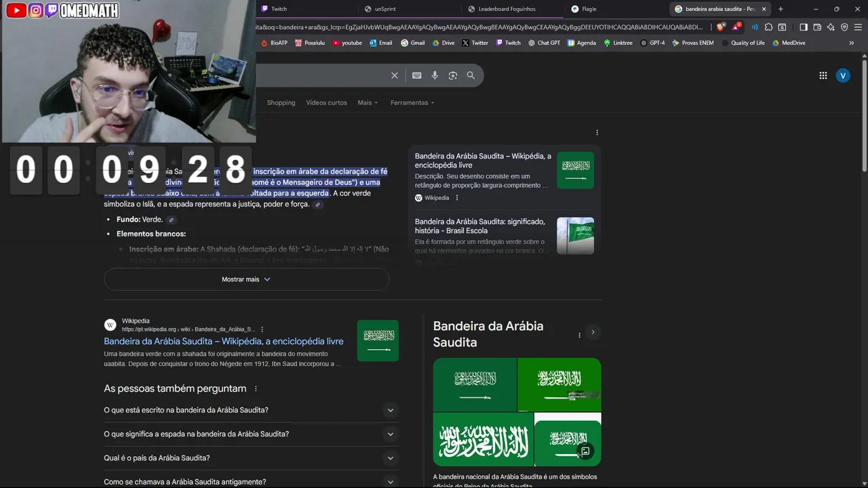This screenshot has height=488, width=868.
Task: Open knowledge panel three-dot menu
Action: [x=579, y=335]
